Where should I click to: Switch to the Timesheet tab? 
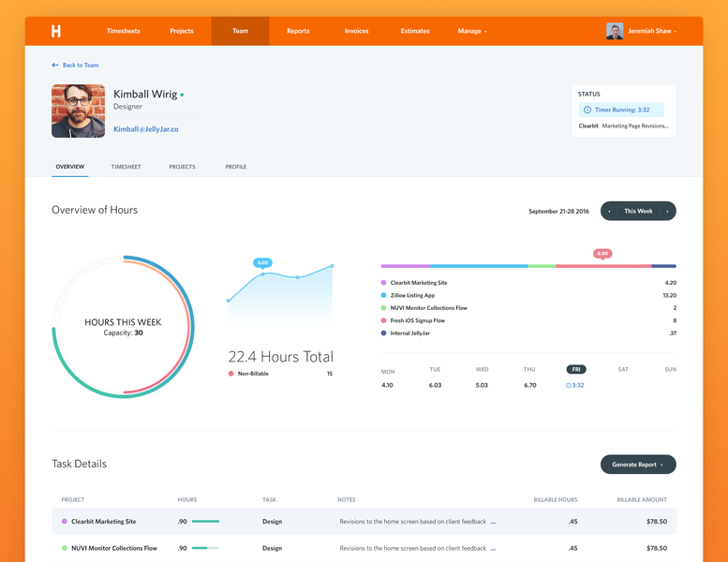126,167
